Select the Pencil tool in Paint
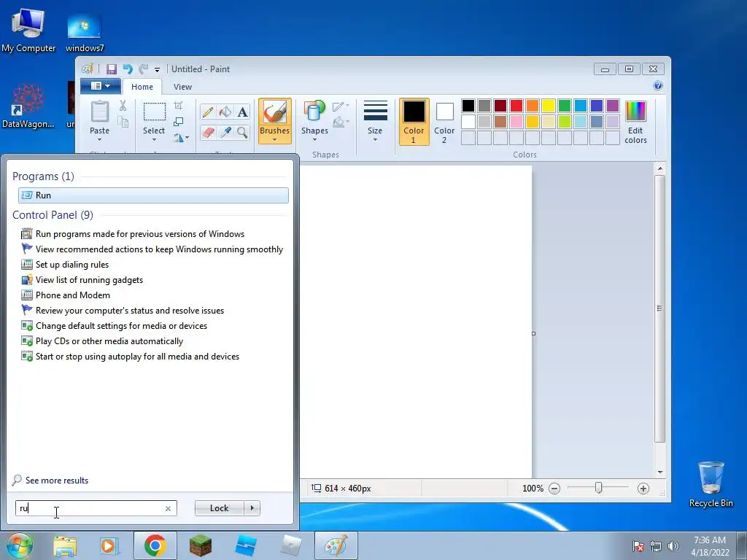Image resolution: width=747 pixels, height=560 pixels. click(208, 112)
